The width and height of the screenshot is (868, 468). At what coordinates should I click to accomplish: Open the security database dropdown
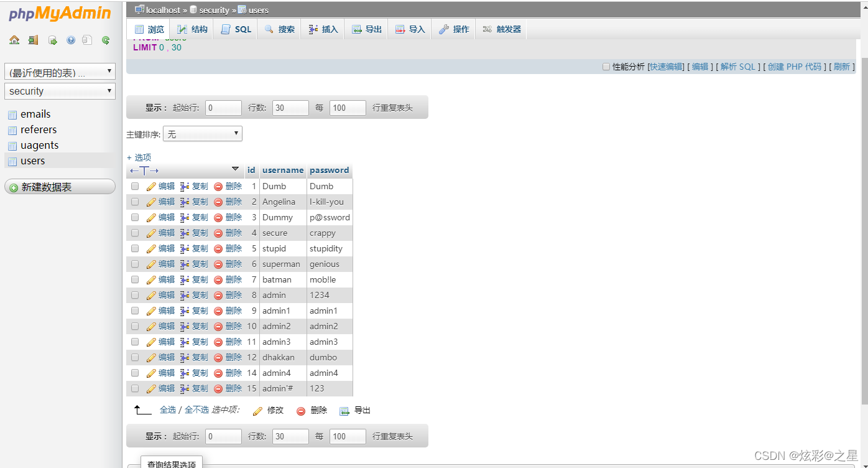[x=60, y=91]
